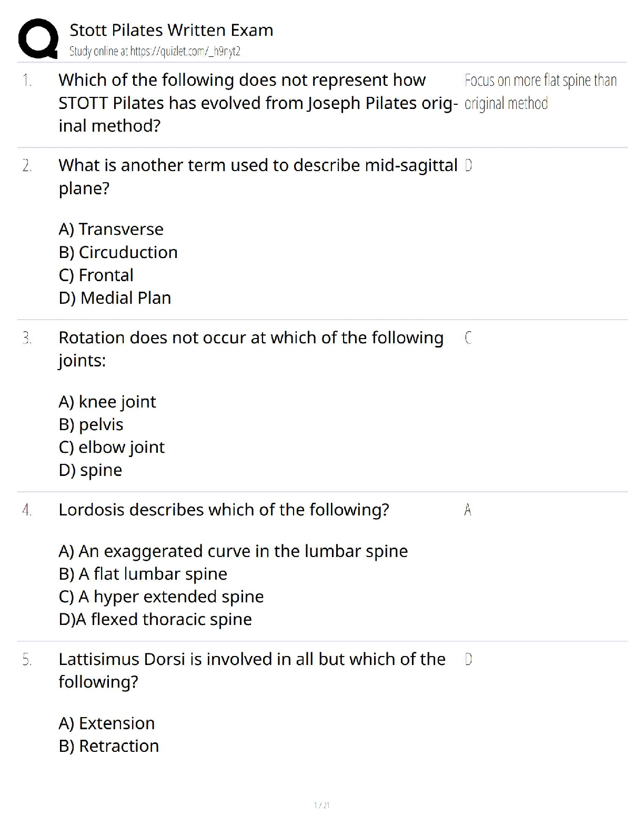Select option C) elbow joint

[x=112, y=447]
